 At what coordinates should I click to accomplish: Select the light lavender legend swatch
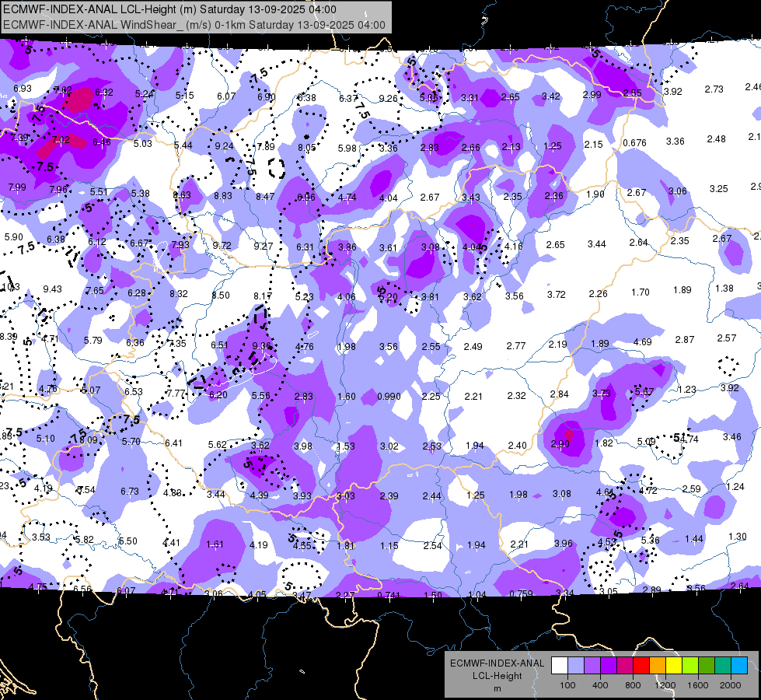pyautogui.click(x=575, y=665)
